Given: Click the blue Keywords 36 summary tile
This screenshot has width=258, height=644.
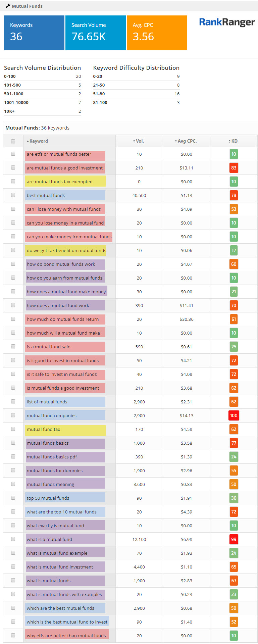Looking at the screenshot, I should coord(34,33).
